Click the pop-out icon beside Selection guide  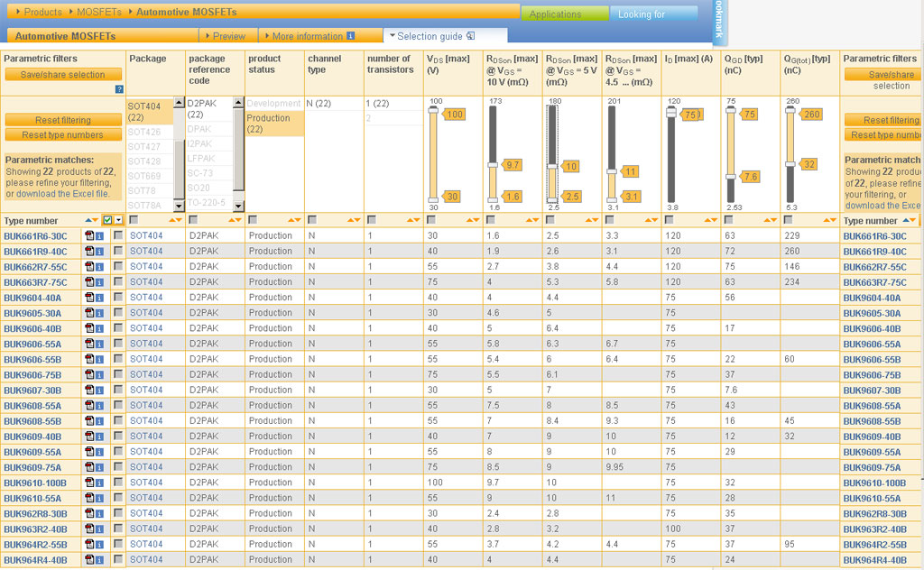tap(471, 36)
